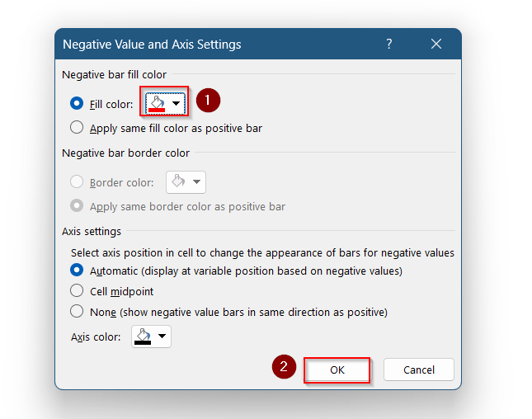Click the red fill color swatch bar

[x=157, y=110]
